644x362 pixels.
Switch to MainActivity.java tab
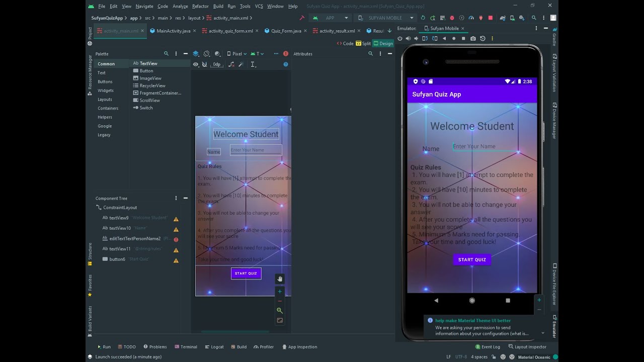coord(173,31)
